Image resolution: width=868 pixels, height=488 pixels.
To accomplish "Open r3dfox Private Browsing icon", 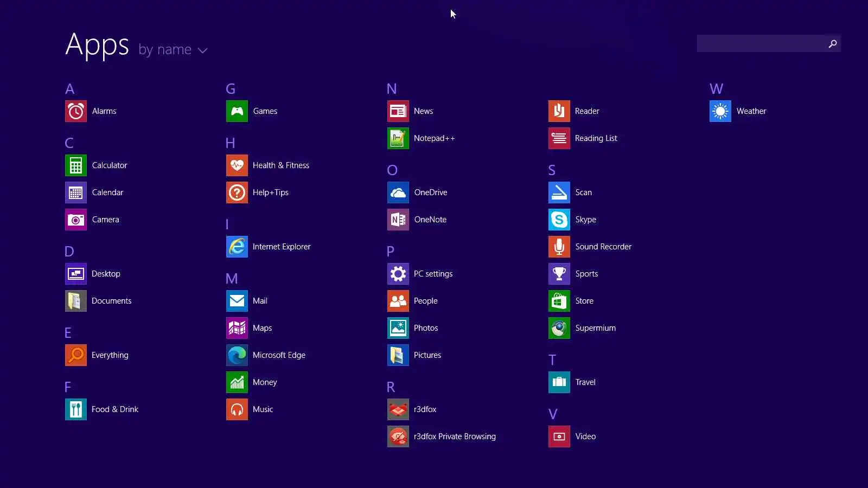I will (398, 436).
